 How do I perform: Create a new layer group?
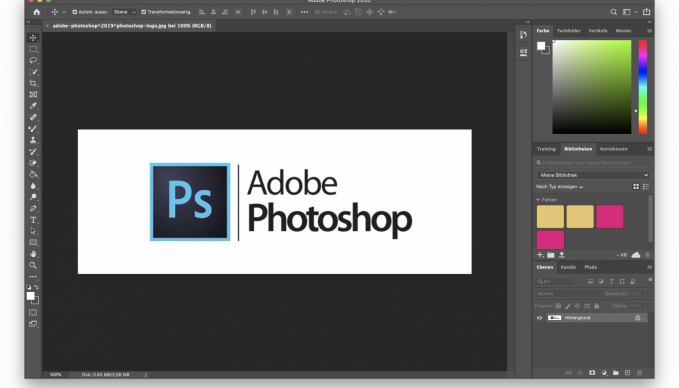tap(615, 373)
